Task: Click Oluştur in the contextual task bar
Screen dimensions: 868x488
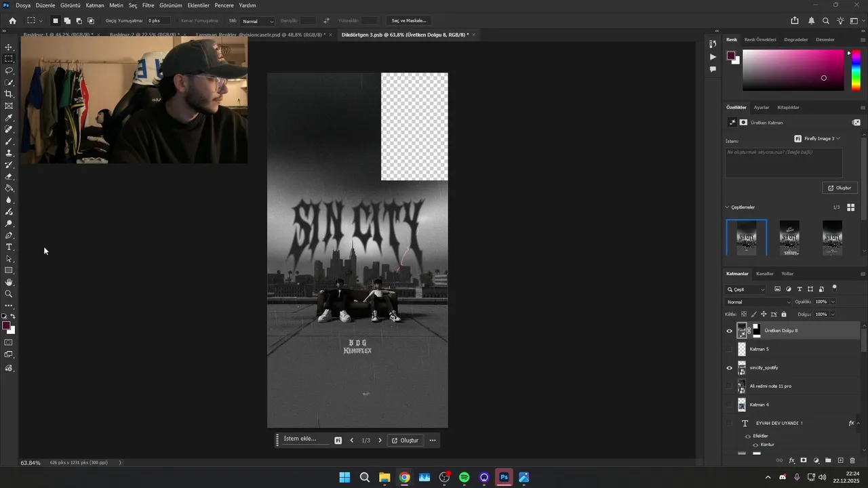Action: click(x=405, y=441)
